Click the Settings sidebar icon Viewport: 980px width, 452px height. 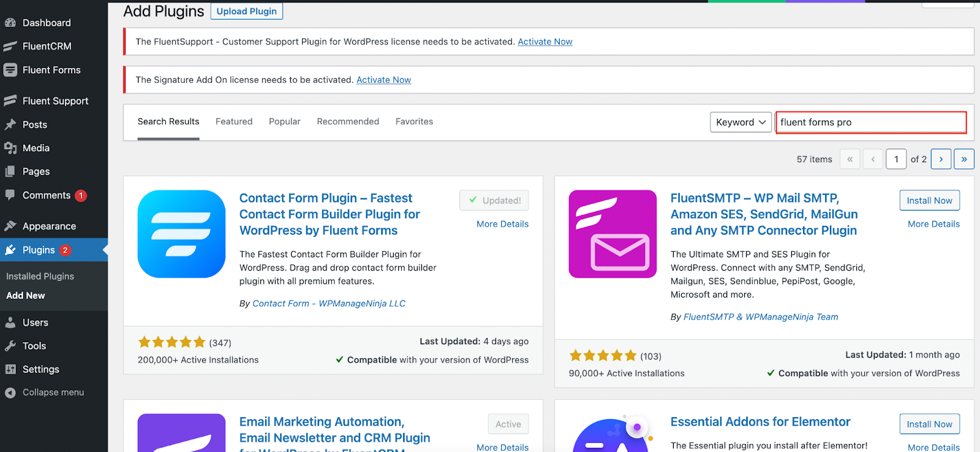click(10, 369)
